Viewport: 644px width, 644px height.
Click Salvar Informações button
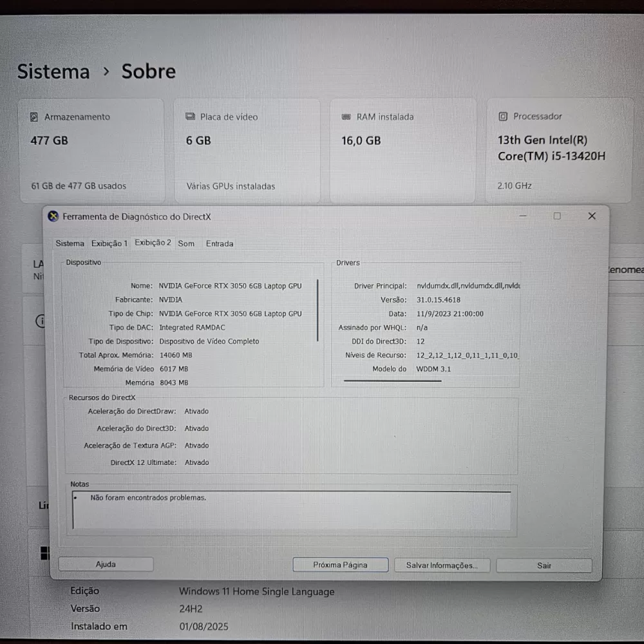[x=442, y=565]
